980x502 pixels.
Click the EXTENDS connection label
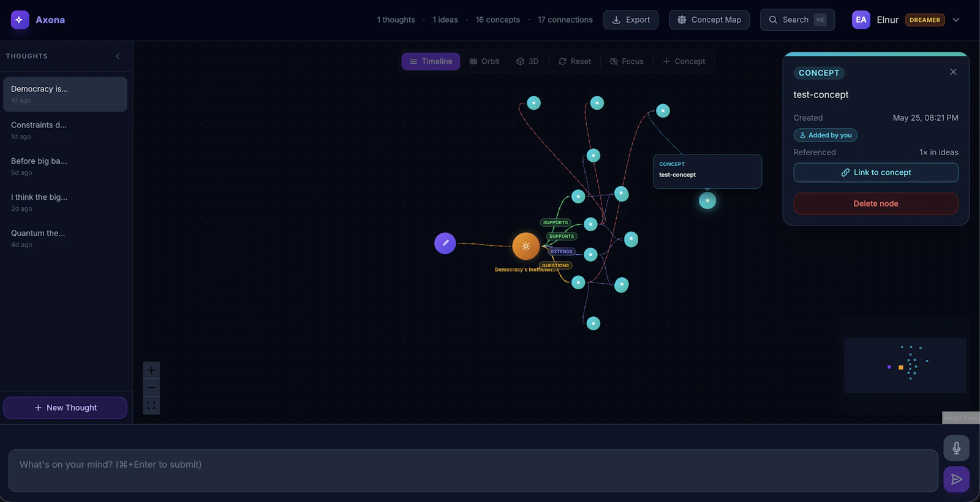(561, 251)
